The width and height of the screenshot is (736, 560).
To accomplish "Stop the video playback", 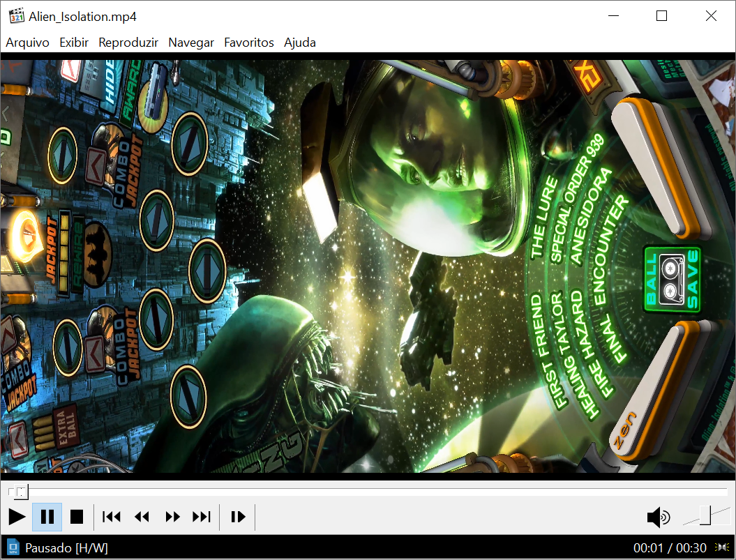I will tap(77, 517).
